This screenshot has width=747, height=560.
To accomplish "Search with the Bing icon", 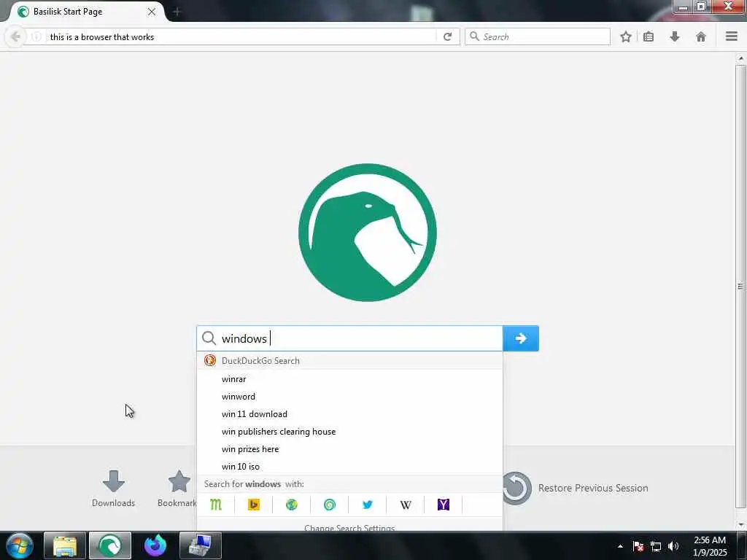I will [253, 505].
